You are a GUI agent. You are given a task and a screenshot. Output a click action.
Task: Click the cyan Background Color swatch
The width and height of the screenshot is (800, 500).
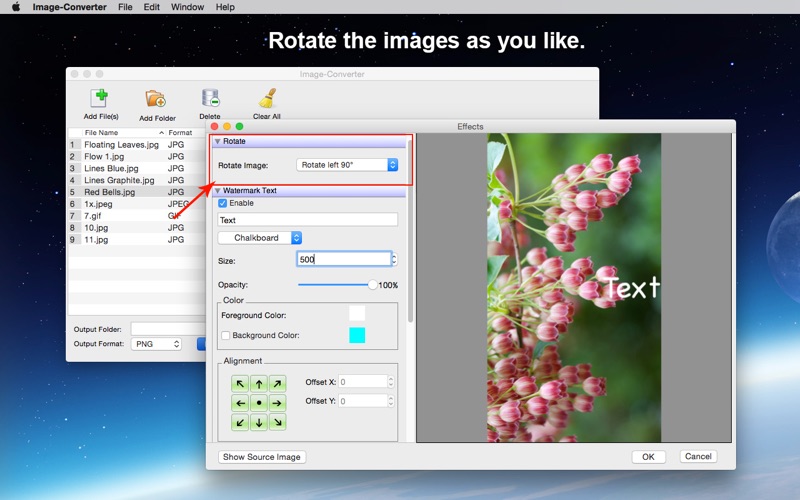357,335
